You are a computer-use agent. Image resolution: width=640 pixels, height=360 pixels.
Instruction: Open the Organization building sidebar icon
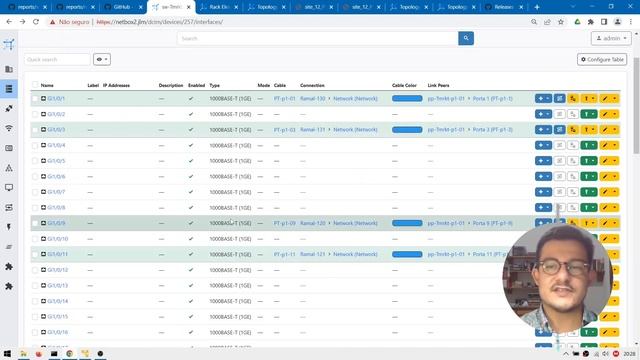pos(9,69)
